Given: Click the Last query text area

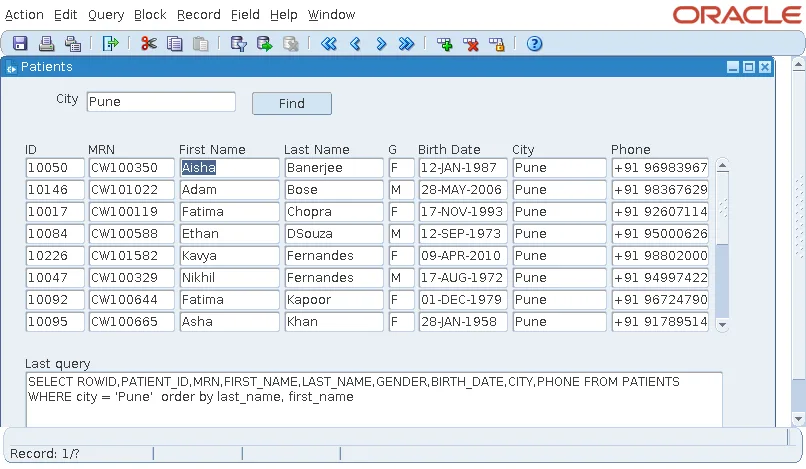Looking at the screenshot, I should click(x=374, y=399).
